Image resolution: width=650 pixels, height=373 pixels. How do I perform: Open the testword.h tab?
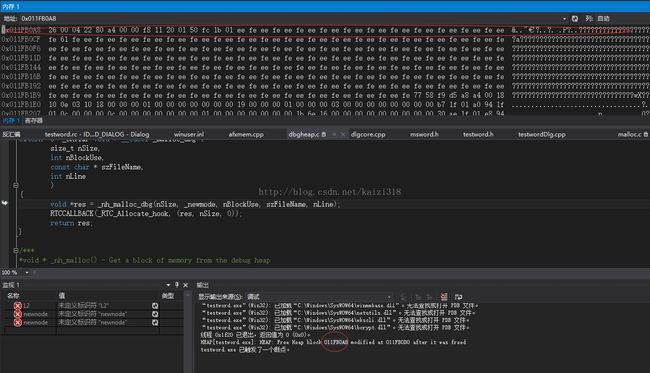pyautogui.click(x=478, y=134)
